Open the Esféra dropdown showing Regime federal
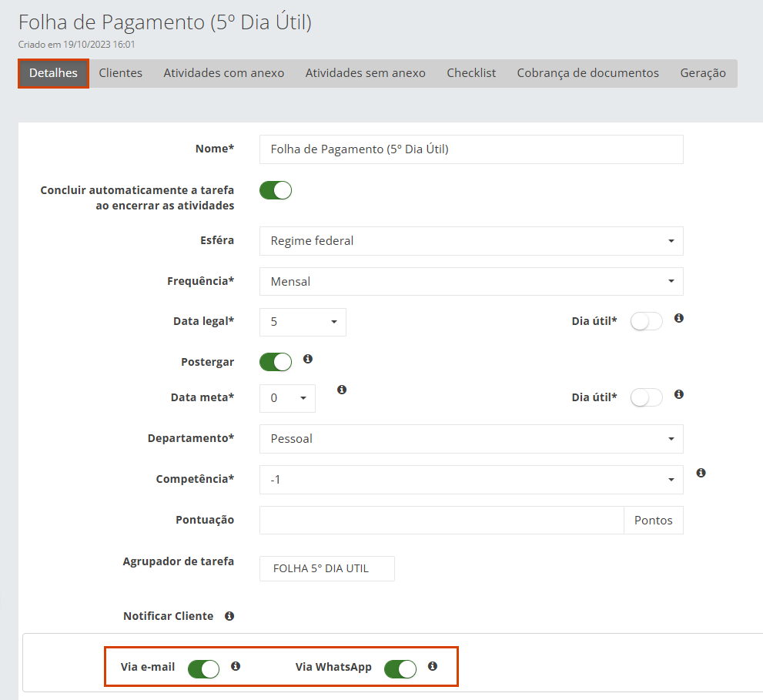This screenshot has height=700, width=763. pyautogui.click(x=471, y=241)
